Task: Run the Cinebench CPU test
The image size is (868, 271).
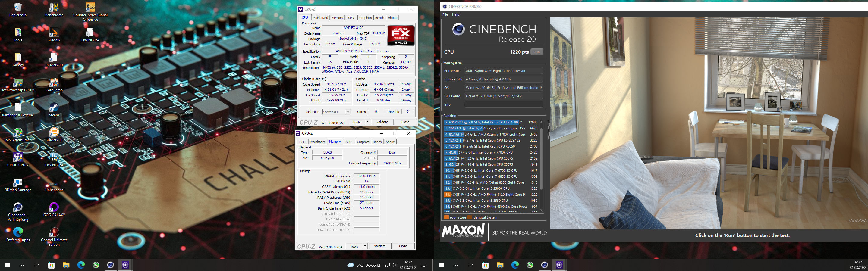Action: pyautogui.click(x=536, y=52)
